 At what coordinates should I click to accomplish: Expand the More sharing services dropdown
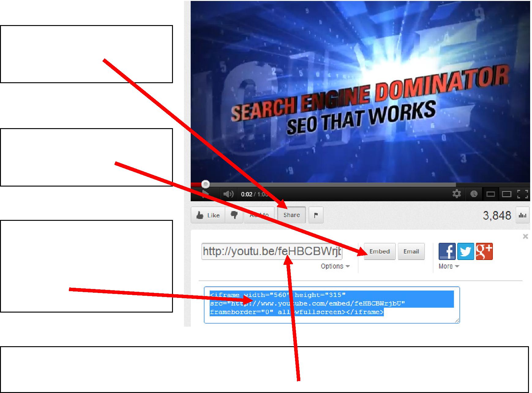[x=449, y=266]
